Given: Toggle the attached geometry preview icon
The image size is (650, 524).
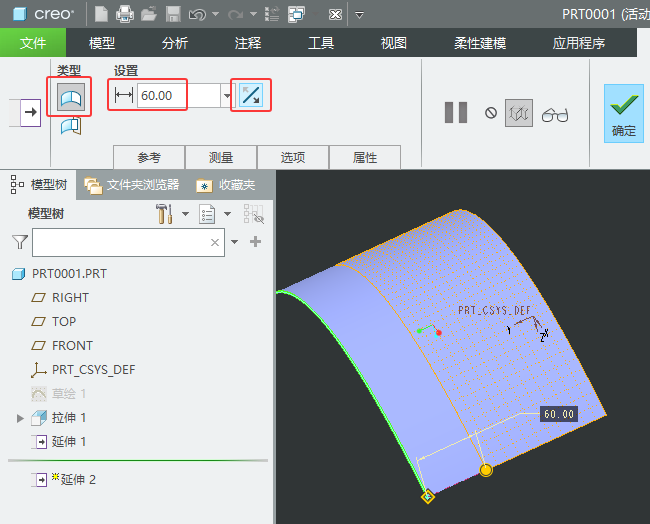Looking at the screenshot, I should point(519,113).
